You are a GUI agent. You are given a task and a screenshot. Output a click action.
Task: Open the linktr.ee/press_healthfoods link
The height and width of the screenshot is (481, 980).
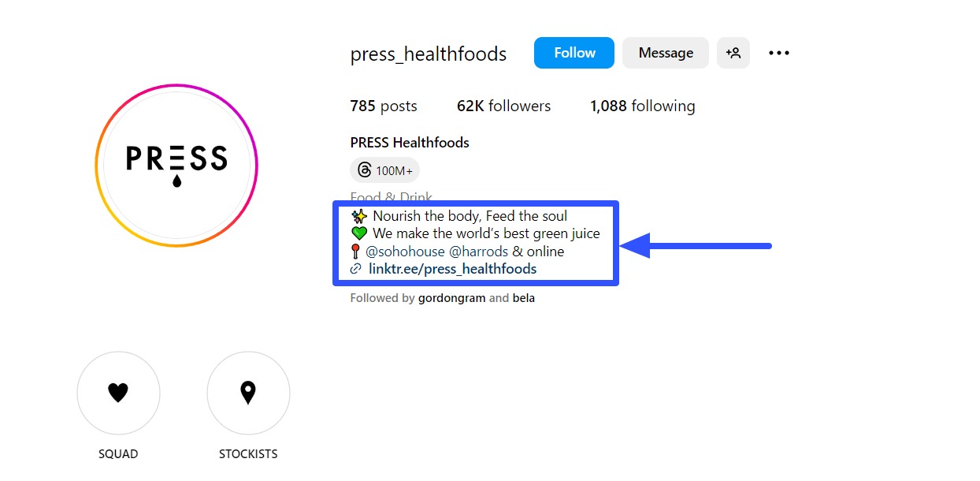(x=452, y=269)
